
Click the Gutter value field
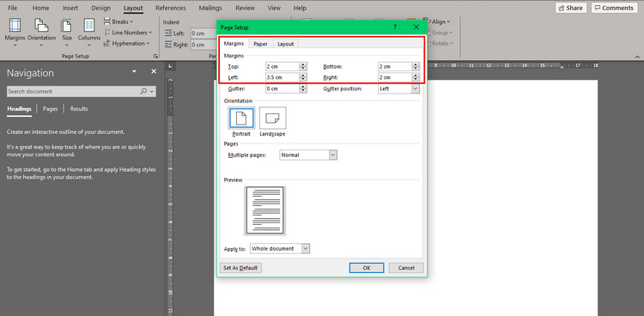pos(283,88)
